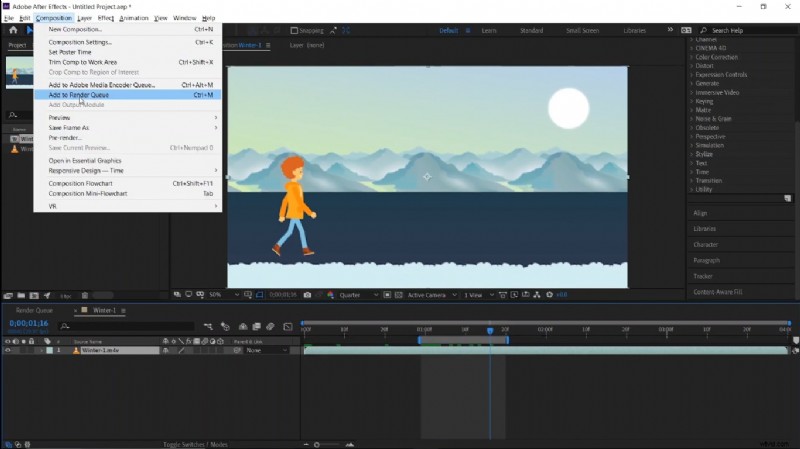Click the timeline icon in viewer footer
This screenshot has width=800, height=449.
pos(526,295)
